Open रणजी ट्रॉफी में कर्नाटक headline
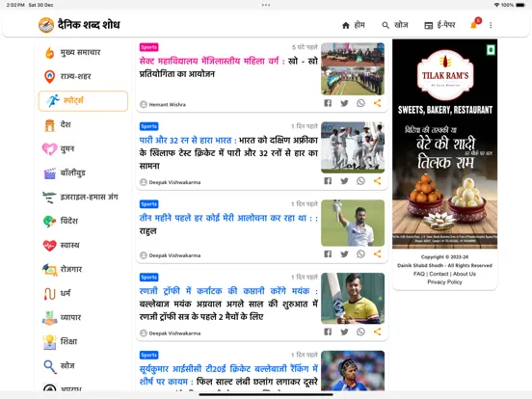This screenshot has width=532, height=399. point(228,304)
